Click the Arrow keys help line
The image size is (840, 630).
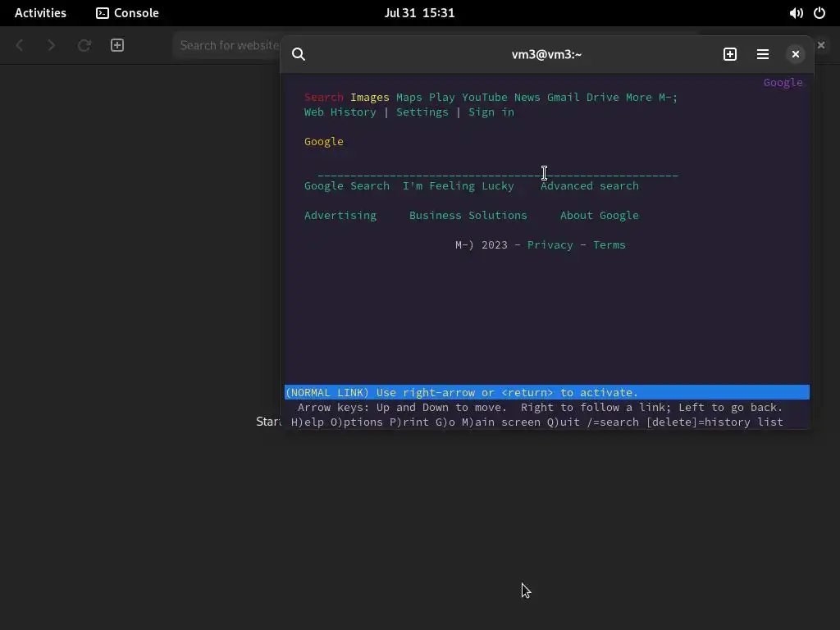(x=540, y=407)
